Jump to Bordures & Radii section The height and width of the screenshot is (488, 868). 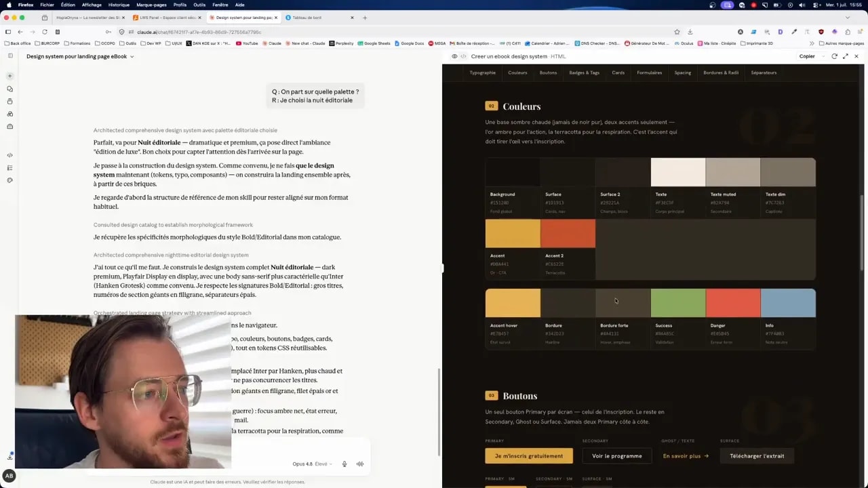pyautogui.click(x=721, y=73)
